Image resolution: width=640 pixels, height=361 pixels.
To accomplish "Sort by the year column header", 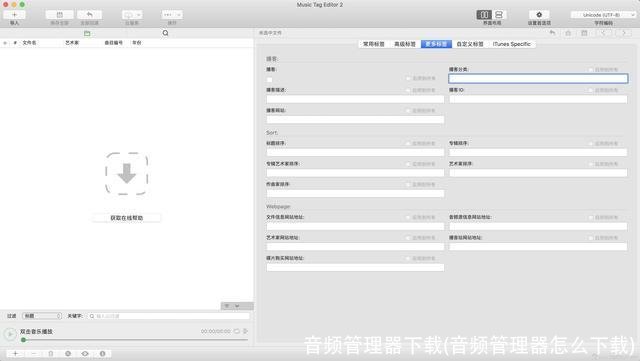I will pyautogui.click(x=137, y=42).
